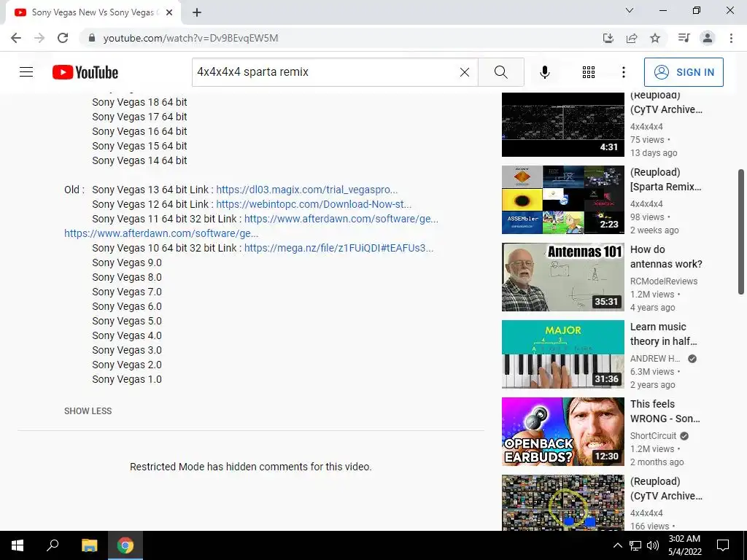The height and width of the screenshot is (560, 747).
Task: Select the text Sony Vegas 18 64 bit
Action: (x=139, y=102)
